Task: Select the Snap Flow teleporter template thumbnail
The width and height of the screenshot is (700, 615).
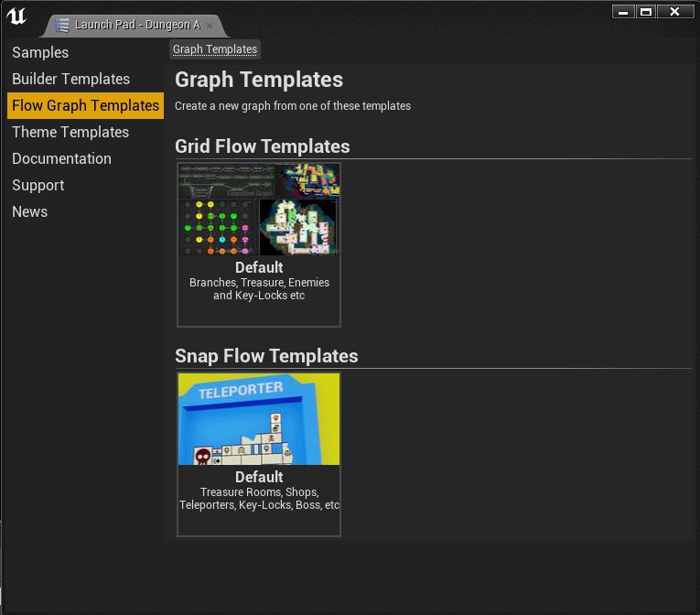Action: (259, 419)
